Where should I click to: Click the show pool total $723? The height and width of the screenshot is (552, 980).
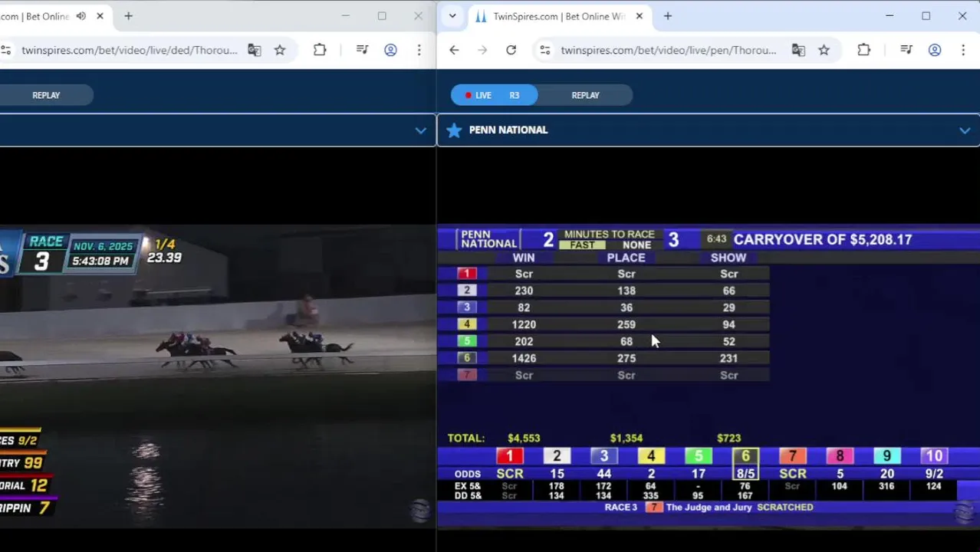point(728,438)
